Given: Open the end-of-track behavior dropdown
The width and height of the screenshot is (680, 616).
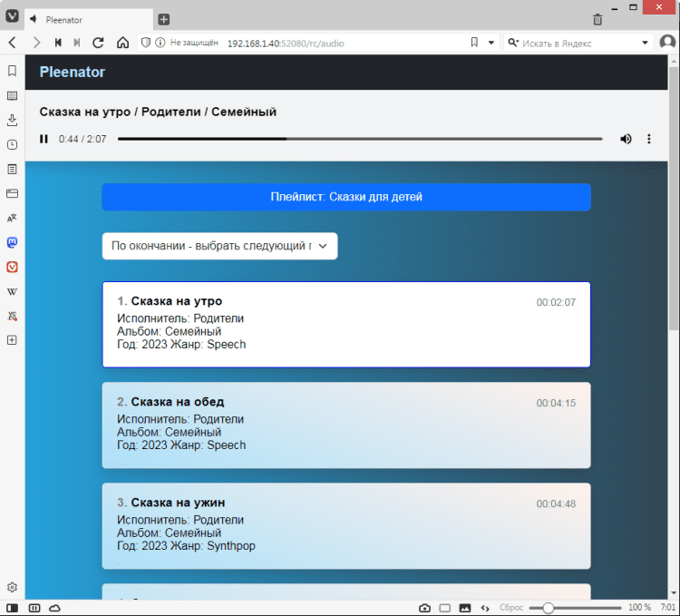Looking at the screenshot, I should coord(219,246).
